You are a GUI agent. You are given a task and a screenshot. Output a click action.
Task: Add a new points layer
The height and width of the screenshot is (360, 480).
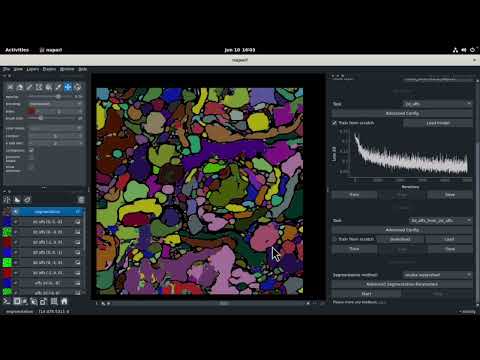click(x=7, y=200)
